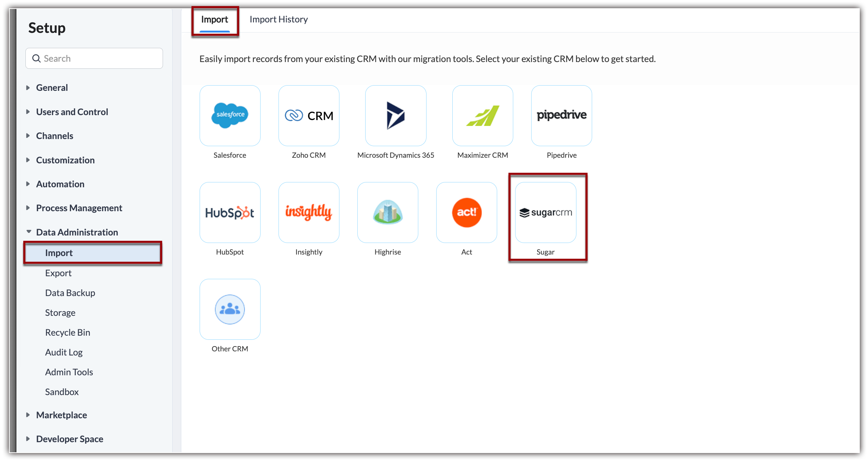868x462 pixels.
Task: Expand Users and Control section
Action: pos(28,112)
